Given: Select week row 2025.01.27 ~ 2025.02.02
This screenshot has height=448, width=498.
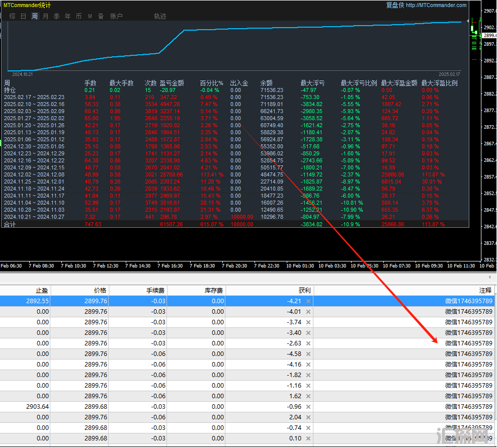Looking at the screenshot, I should click(x=235, y=119).
